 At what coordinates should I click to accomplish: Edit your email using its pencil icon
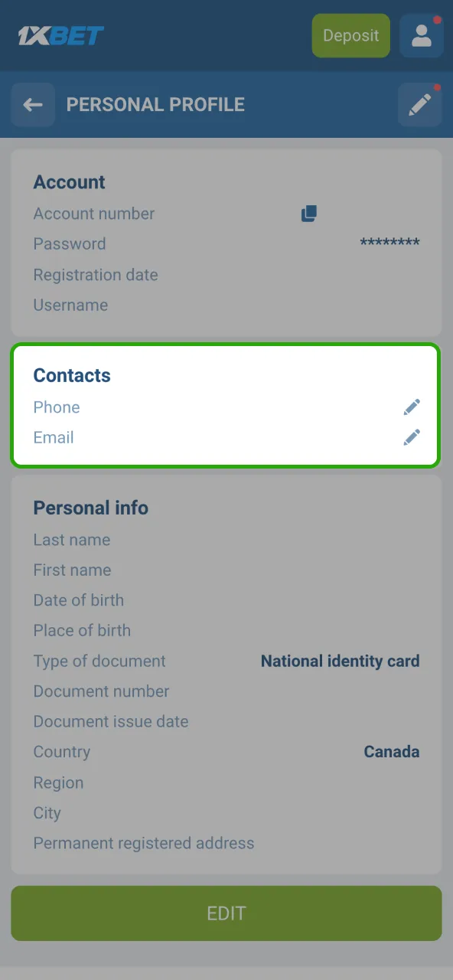click(x=412, y=437)
